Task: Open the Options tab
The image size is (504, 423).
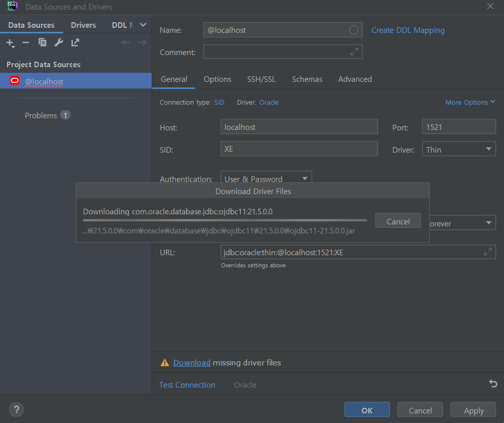Action: point(217,79)
